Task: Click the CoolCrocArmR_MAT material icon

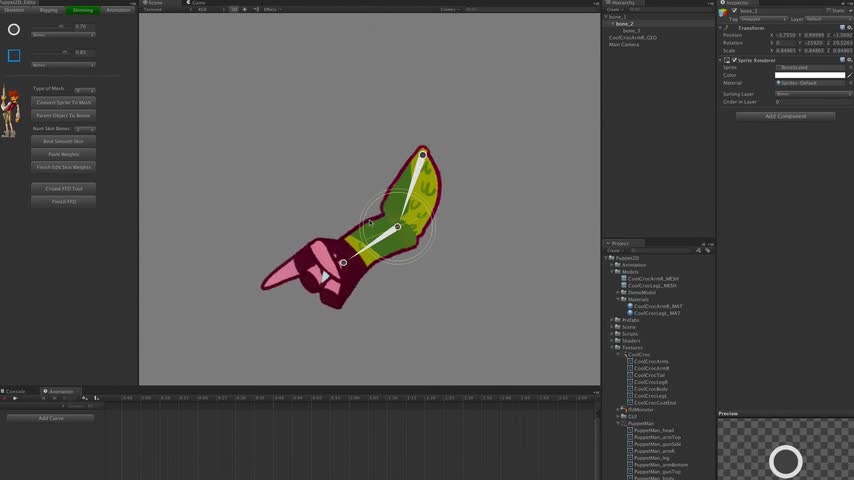Action: pos(630,306)
